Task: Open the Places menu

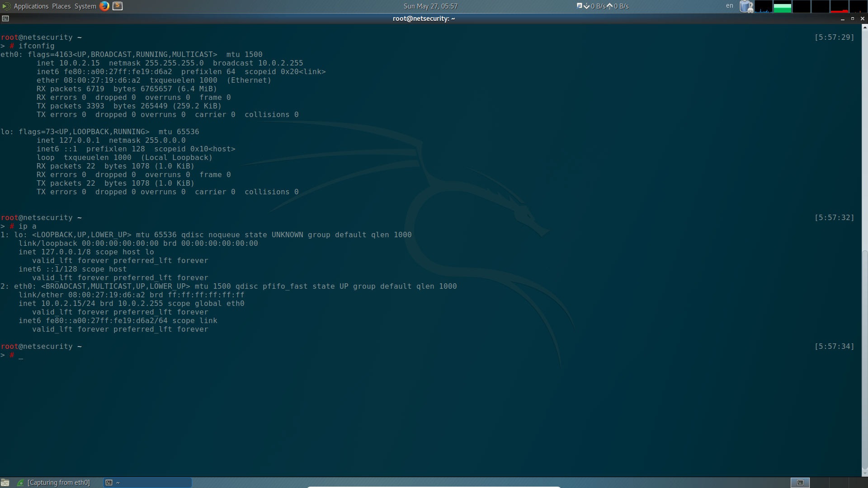Action: 61,6
